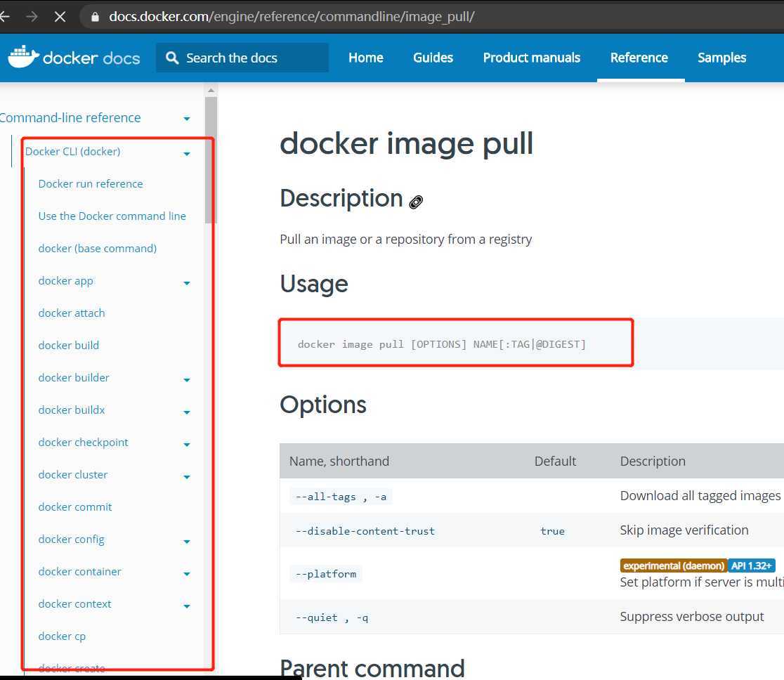Open the Product manuals tab

coord(532,58)
